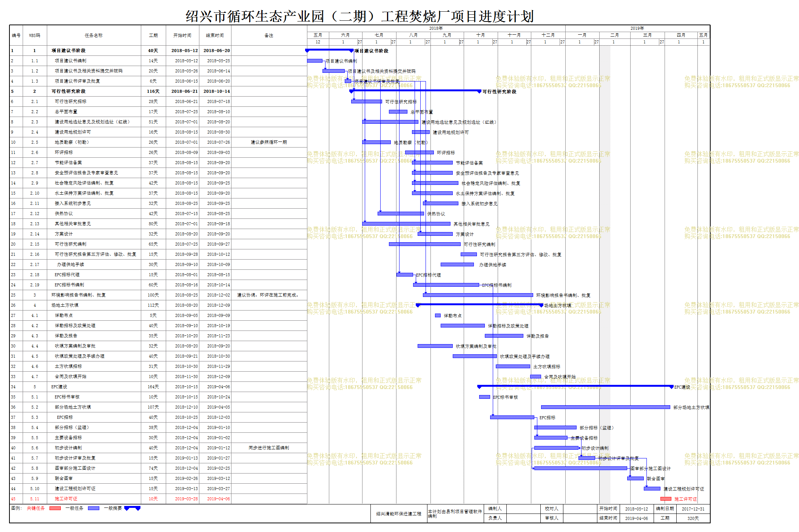Click the 备注 column header
799x532 pixels.
269,35
